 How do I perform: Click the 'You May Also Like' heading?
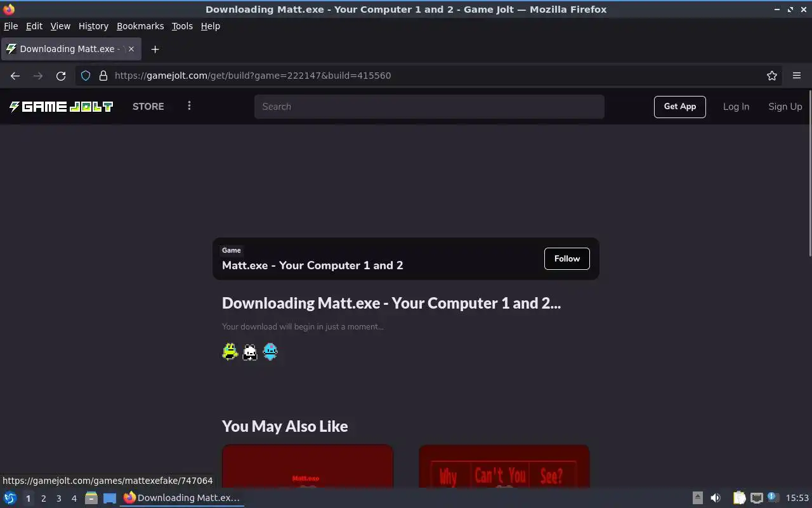pyautogui.click(x=285, y=426)
